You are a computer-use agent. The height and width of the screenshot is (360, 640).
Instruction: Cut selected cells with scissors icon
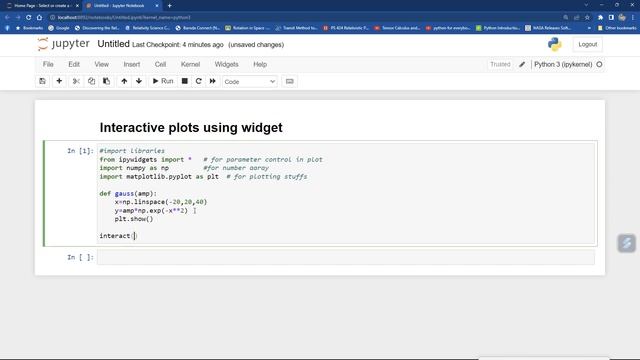pos(76,81)
